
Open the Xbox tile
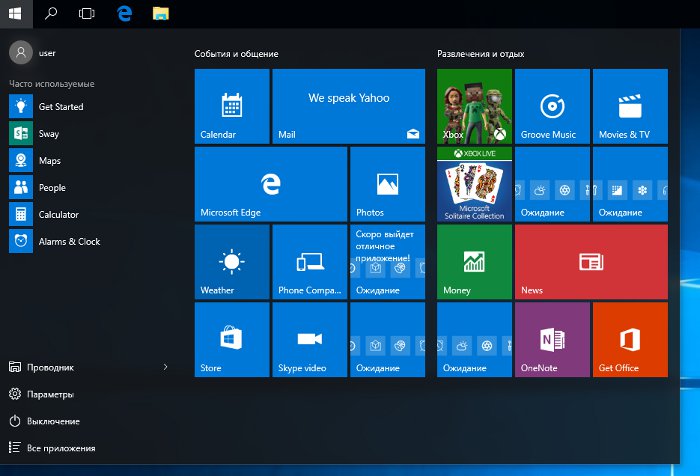click(x=475, y=106)
